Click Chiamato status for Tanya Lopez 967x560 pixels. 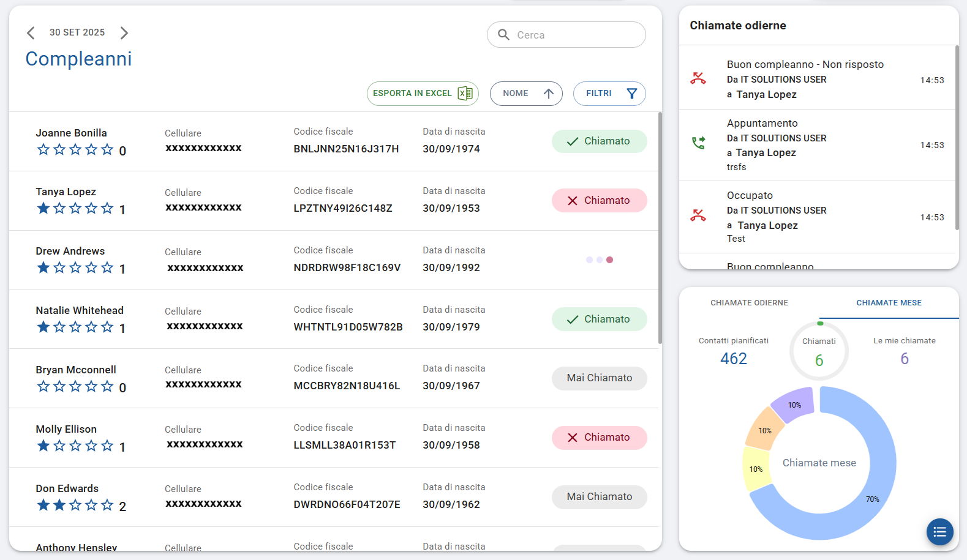pos(599,201)
